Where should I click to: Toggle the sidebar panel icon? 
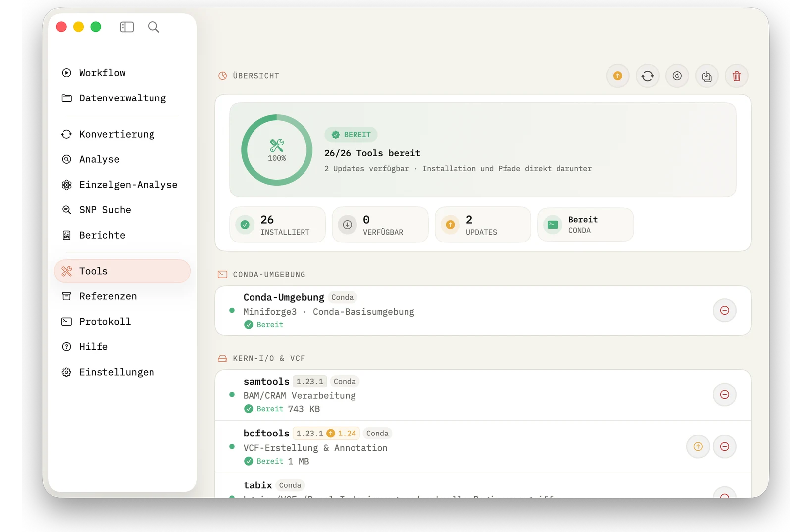(127, 27)
